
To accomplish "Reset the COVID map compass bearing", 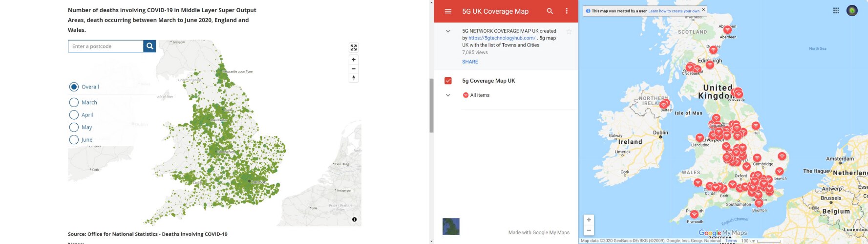I will [354, 78].
